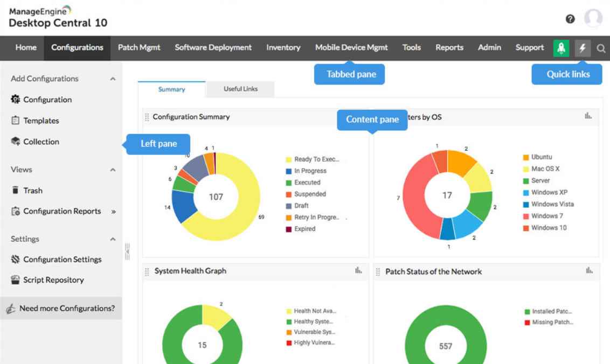Click the ManageEngine Desktop Central logo
The height and width of the screenshot is (364, 610).
(58, 17)
